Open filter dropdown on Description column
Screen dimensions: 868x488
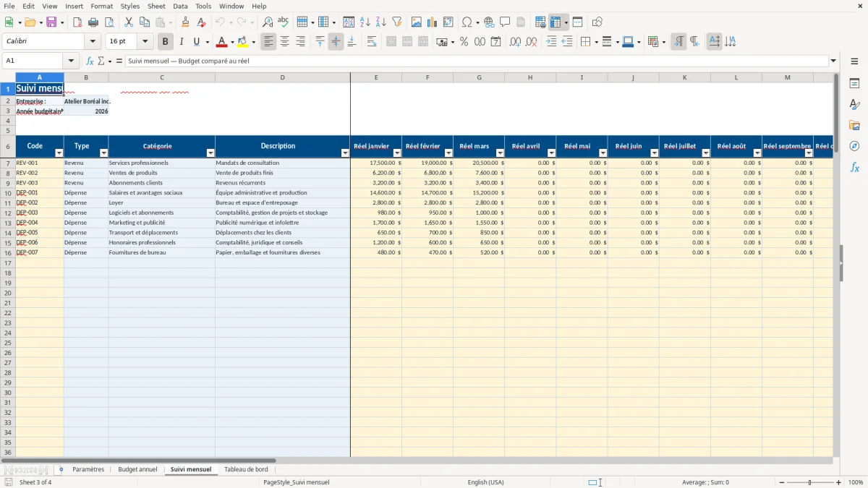[346, 153]
